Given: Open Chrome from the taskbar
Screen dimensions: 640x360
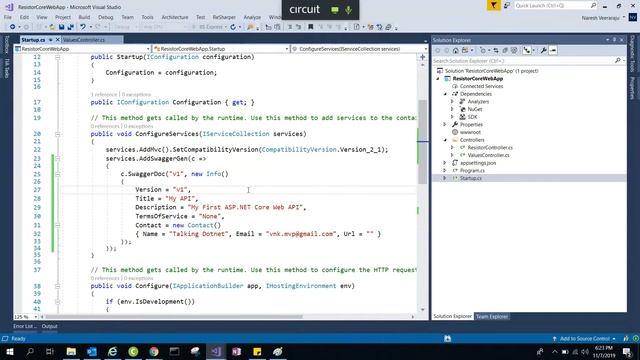Looking at the screenshot, I should point(154,351).
